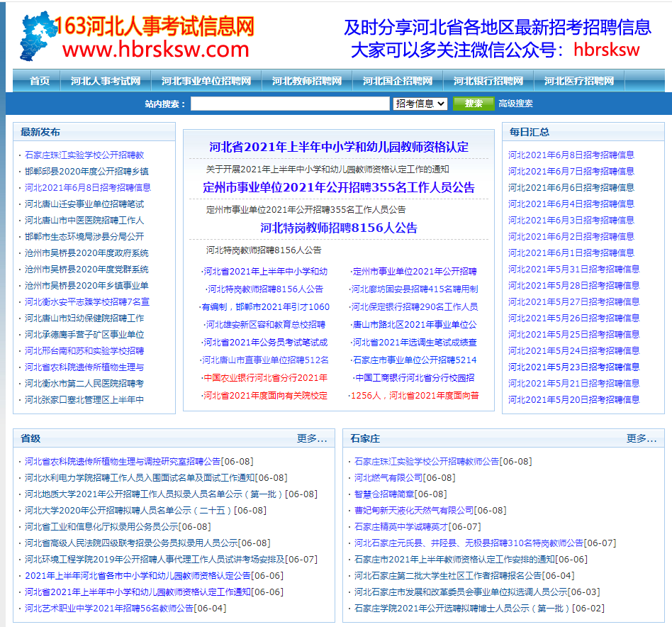672x627 pixels.
Task: Open the 招考信息 search category dropdown
Action: tap(420, 104)
